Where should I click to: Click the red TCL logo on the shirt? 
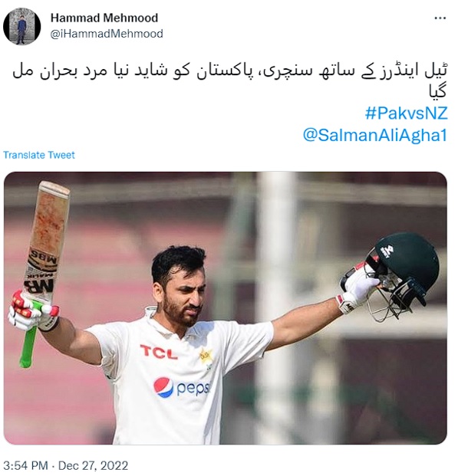[x=159, y=352]
